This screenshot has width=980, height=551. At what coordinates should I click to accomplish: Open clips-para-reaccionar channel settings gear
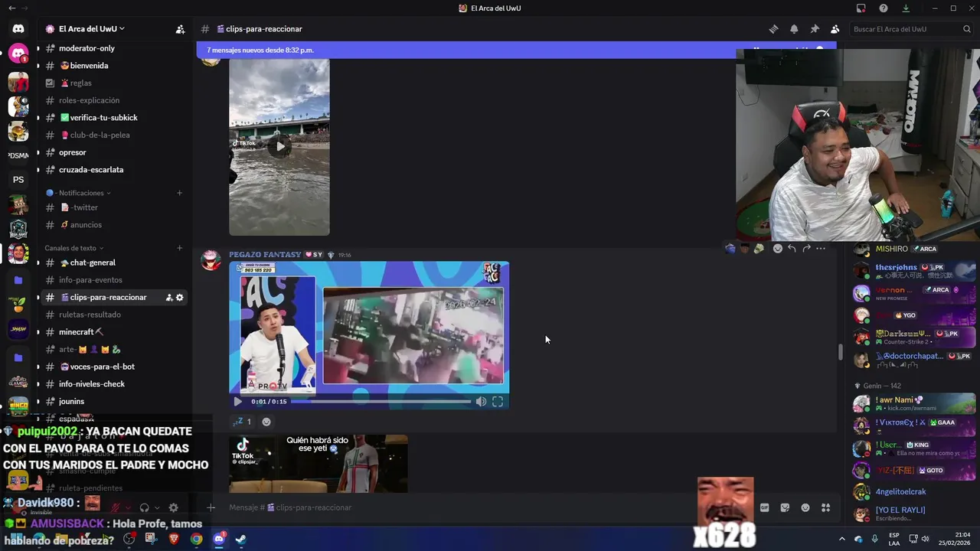tap(180, 298)
